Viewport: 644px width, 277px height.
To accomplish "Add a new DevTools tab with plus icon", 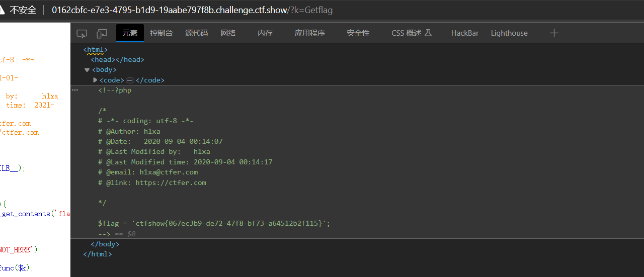I will [x=554, y=33].
